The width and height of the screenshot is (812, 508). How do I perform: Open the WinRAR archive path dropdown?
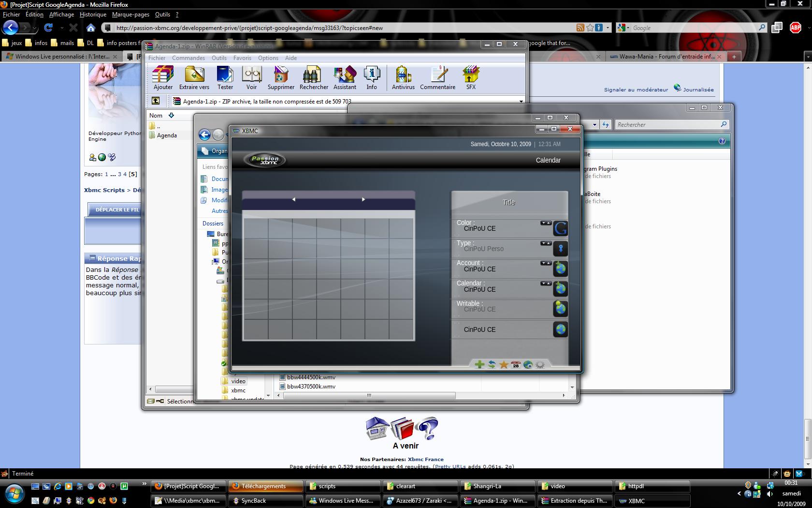[521, 102]
